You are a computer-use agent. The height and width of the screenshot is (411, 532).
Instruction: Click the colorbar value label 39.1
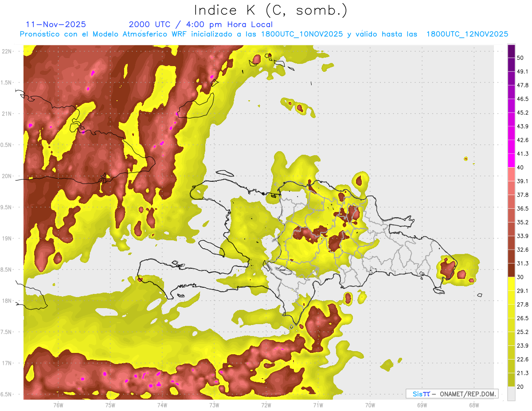coord(522,181)
